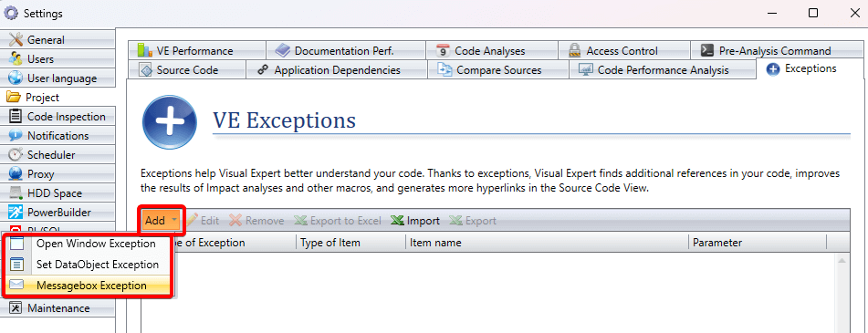Go to Notifications settings
868x333 pixels.
point(58,136)
